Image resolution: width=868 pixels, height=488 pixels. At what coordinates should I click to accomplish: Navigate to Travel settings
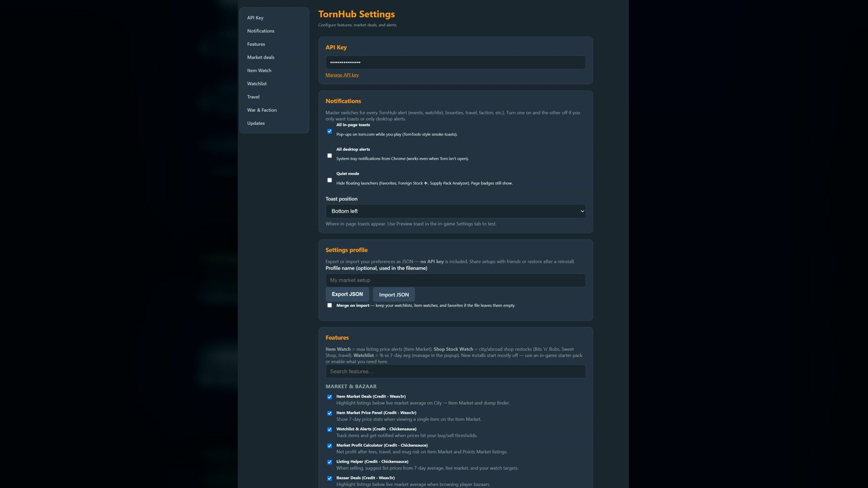253,97
